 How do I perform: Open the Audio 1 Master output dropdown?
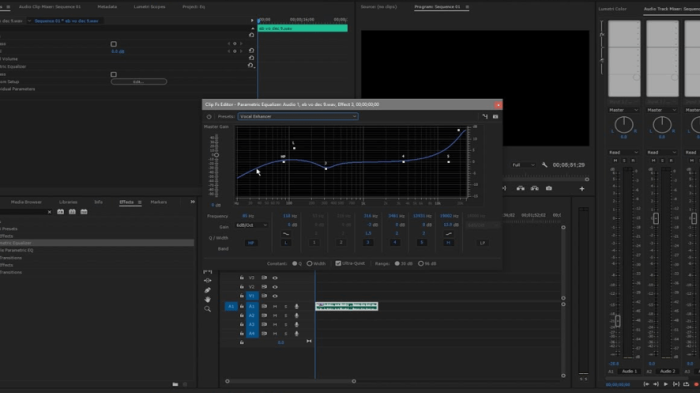(624, 110)
